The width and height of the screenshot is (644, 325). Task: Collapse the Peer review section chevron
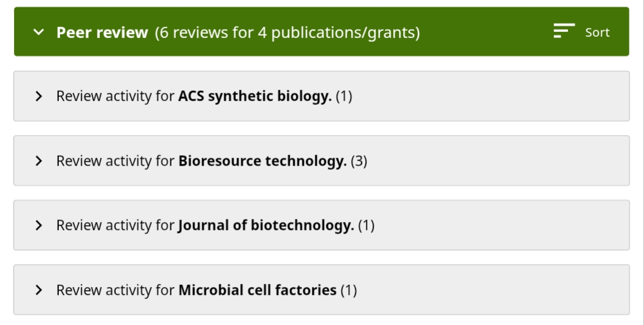[x=40, y=32]
